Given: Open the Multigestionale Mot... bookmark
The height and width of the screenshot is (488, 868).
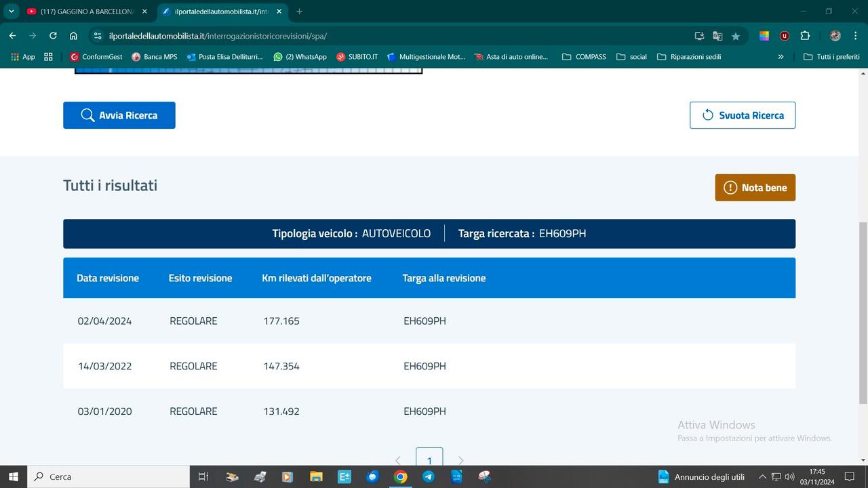Looking at the screenshot, I should (x=426, y=57).
